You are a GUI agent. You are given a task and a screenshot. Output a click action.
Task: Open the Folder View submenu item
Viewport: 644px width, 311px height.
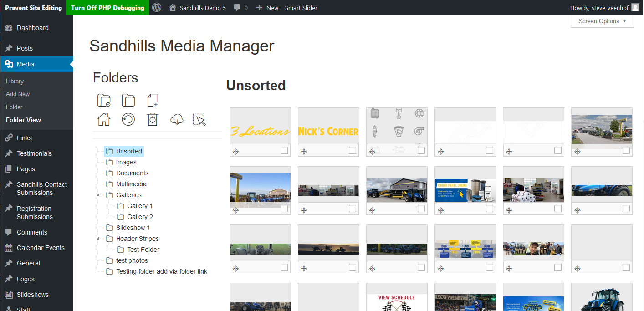pos(23,120)
